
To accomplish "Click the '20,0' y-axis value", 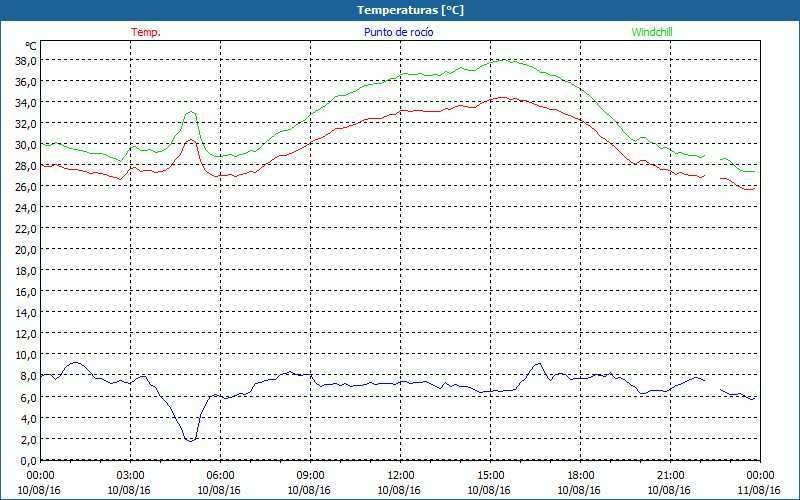I will pos(26,249).
